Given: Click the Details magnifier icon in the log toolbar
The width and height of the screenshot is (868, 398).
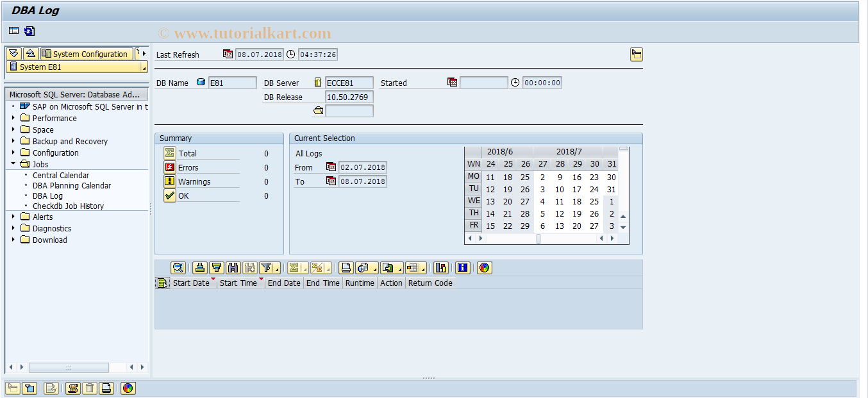Looking at the screenshot, I should [x=178, y=268].
